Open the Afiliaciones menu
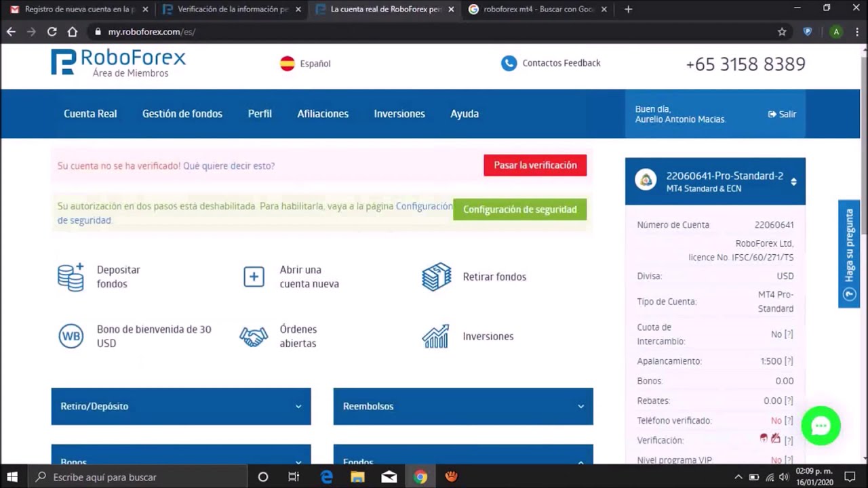This screenshot has width=868, height=488. (x=323, y=114)
